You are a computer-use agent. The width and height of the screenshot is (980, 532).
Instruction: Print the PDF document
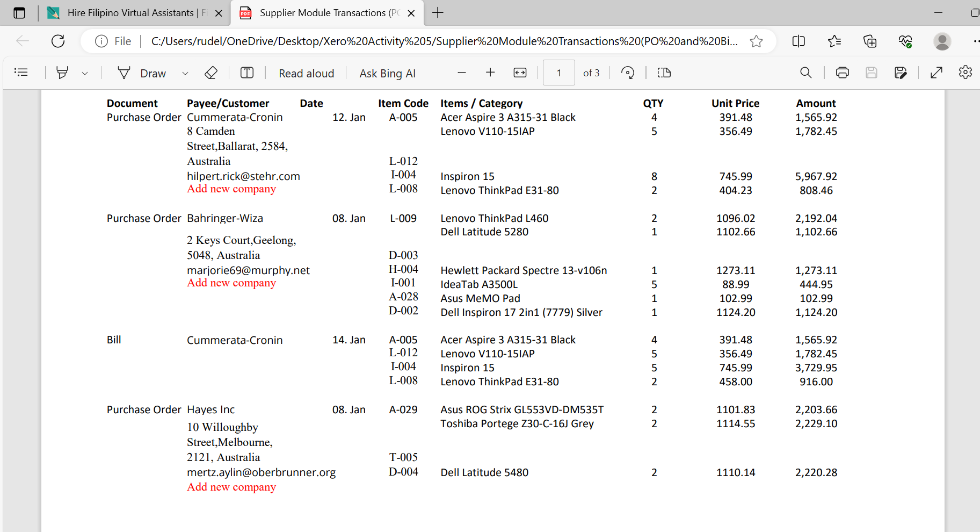pyautogui.click(x=843, y=73)
